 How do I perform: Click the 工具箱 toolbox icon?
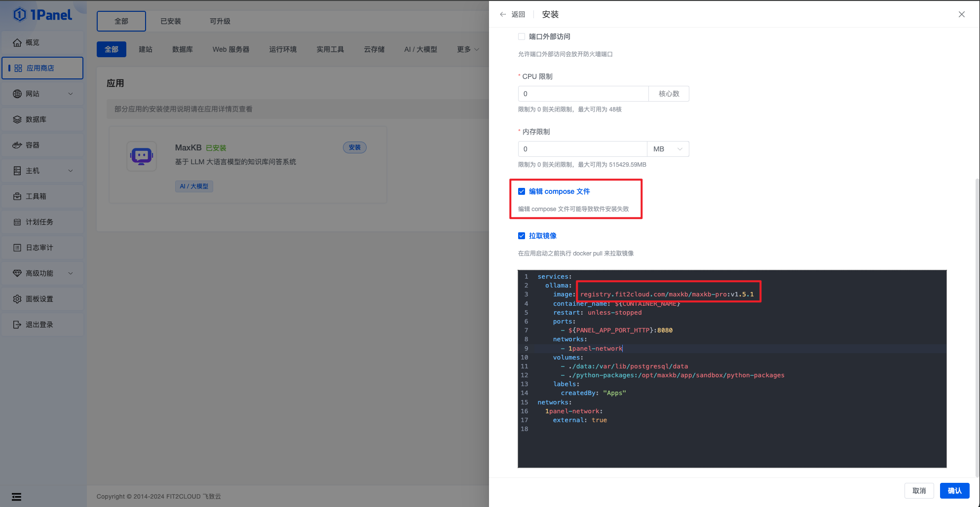pyautogui.click(x=17, y=196)
